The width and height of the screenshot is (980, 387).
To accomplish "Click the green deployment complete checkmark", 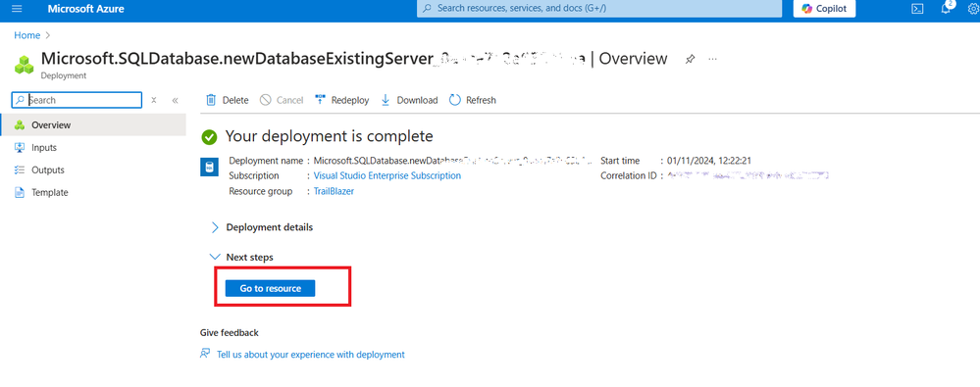I will (209, 136).
